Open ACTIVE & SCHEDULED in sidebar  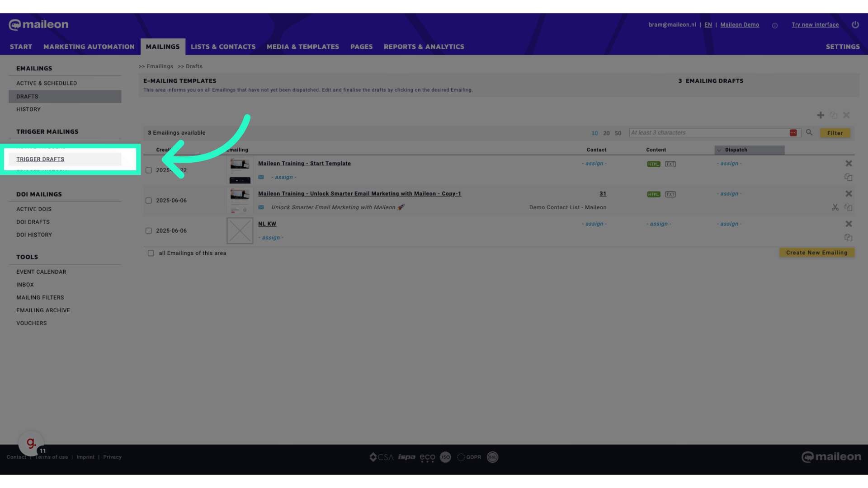point(47,84)
